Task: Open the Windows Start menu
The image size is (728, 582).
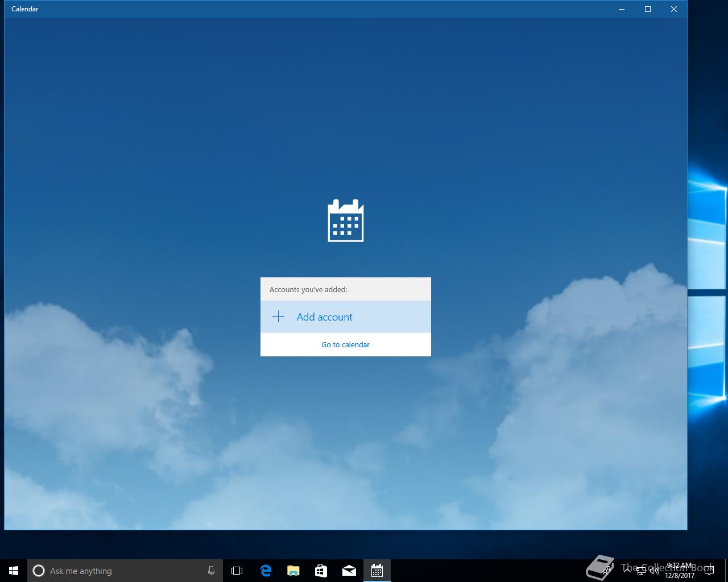Action: point(14,571)
